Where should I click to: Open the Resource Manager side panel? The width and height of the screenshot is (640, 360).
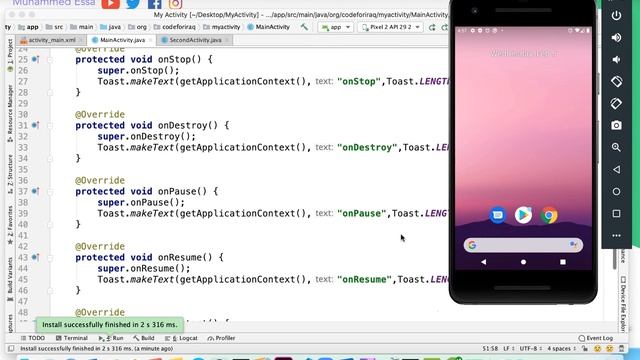coord(10,113)
